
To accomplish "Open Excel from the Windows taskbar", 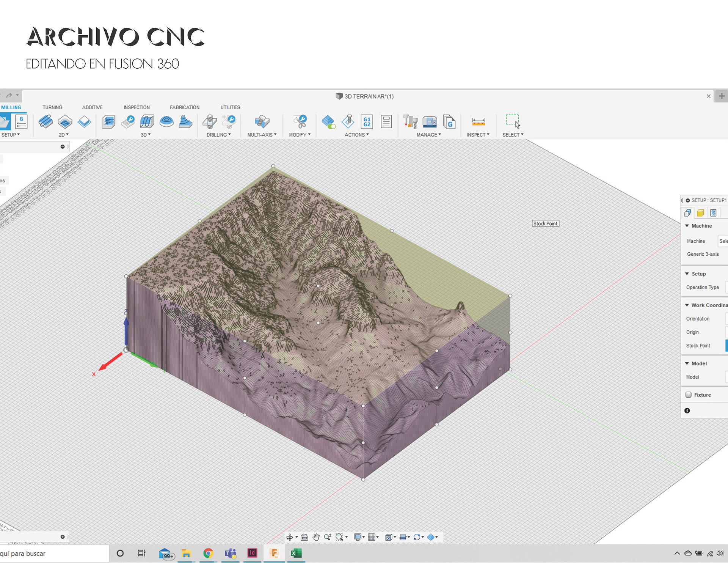I will tap(296, 553).
